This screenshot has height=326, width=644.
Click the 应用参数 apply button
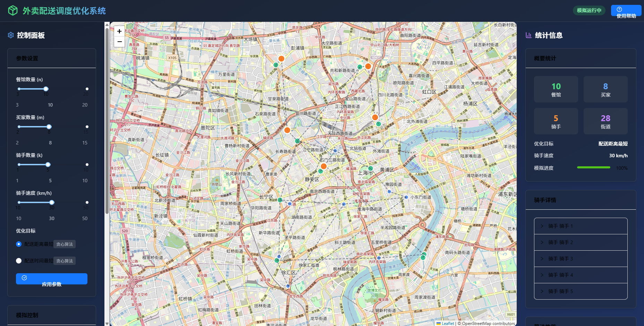pyautogui.click(x=52, y=279)
